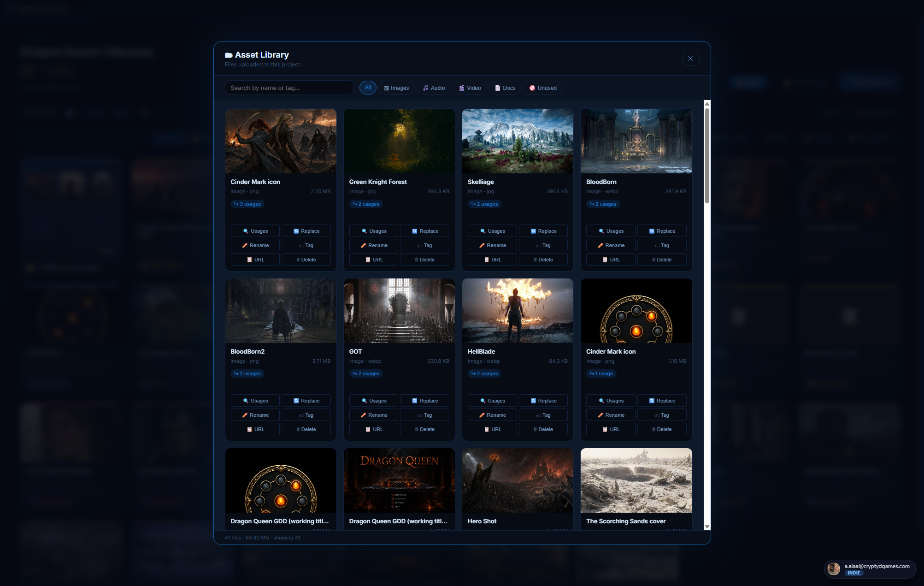This screenshot has height=586, width=924.
Task: Open the '1 usage' badge on Cinder Mark icon
Action: coord(601,373)
